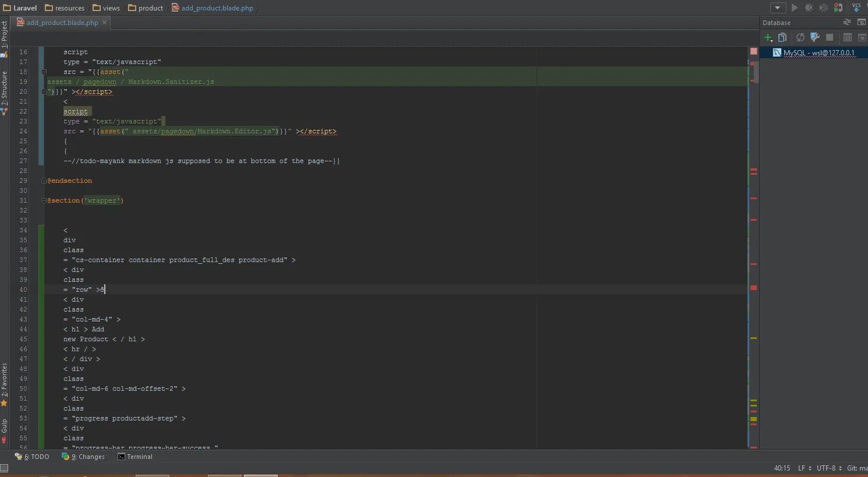Click line number 33 in the gutter
The height and width of the screenshot is (477, 868).
click(x=23, y=220)
